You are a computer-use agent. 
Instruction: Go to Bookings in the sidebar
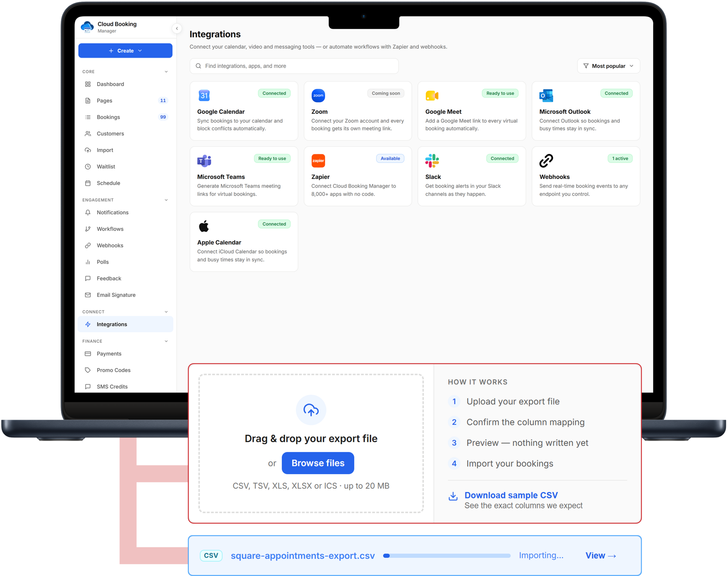pyautogui.click(x=125, y=117)
